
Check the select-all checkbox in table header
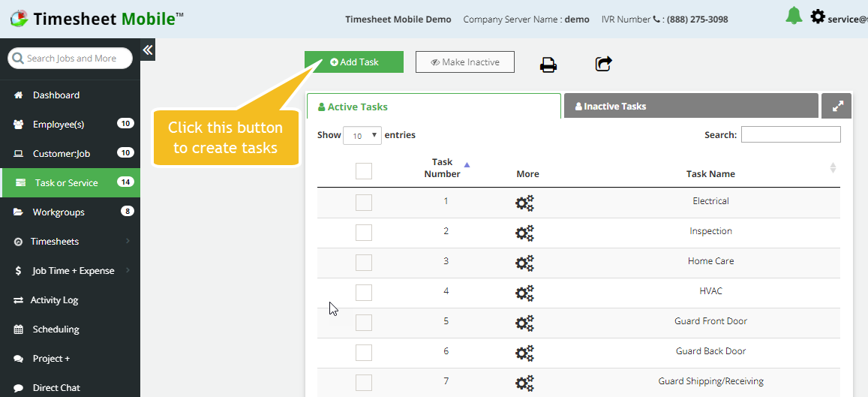coord(364,171)
